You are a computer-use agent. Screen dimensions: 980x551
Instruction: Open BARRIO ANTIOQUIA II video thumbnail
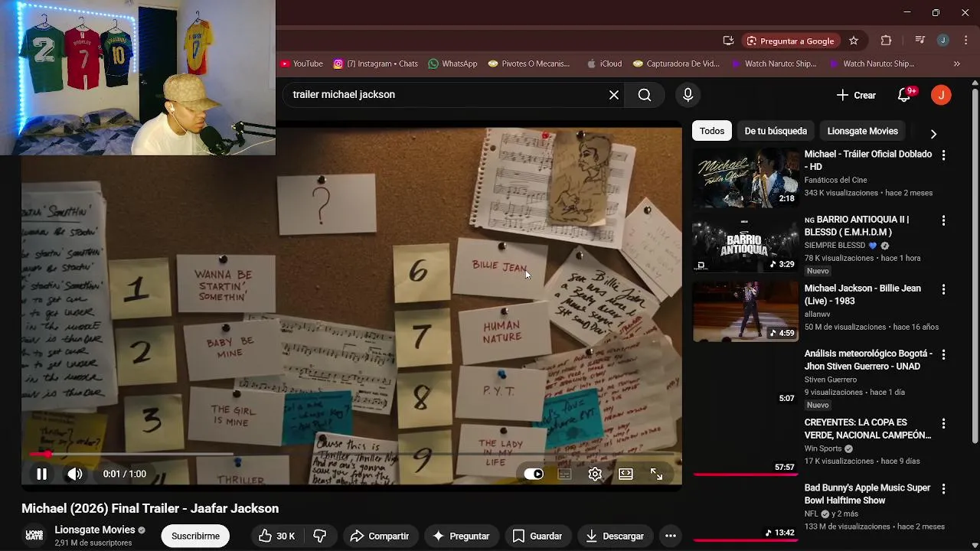pyautogui.click(x=746, y=243)
